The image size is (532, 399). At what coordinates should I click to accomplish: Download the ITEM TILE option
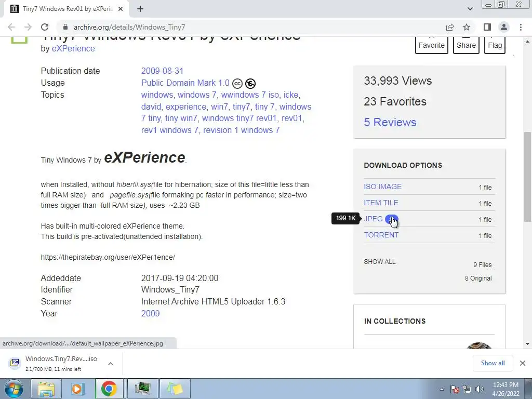tap(381, 203)
